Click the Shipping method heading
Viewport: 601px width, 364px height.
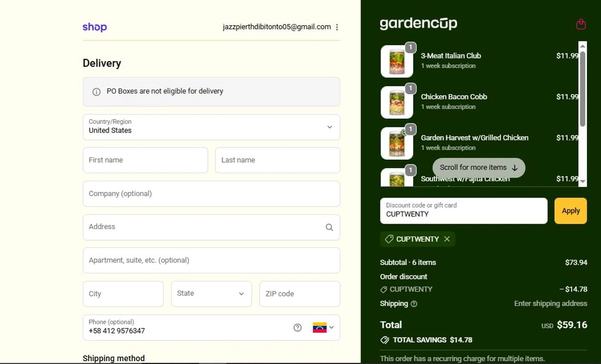pos(114,358)
